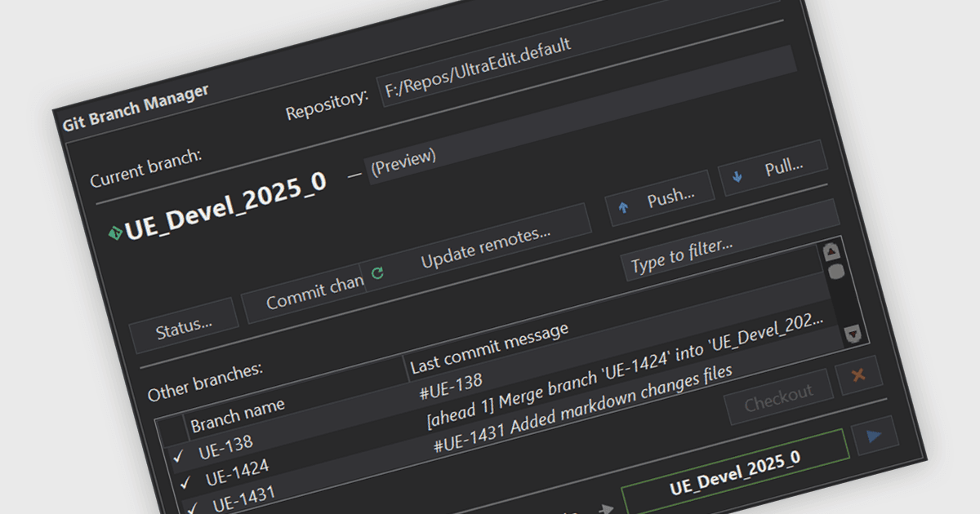
Task: Click the Pull... button
Action: point(773,169)
